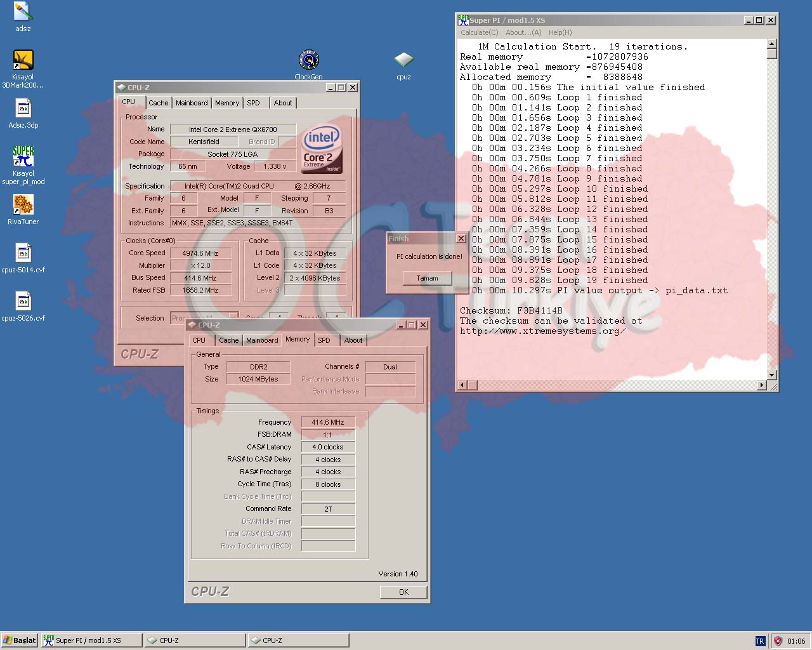Screen dimensions: 812x650
Task: Click the taskbar clock showing 01:06
Action: 796,641
